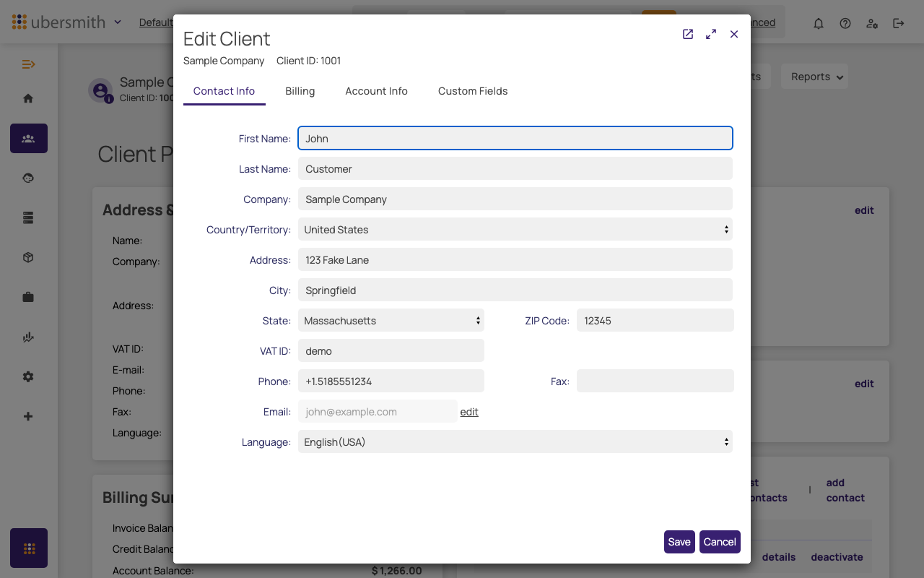Open the Country/Territory dropdown

tap(515, 230)
